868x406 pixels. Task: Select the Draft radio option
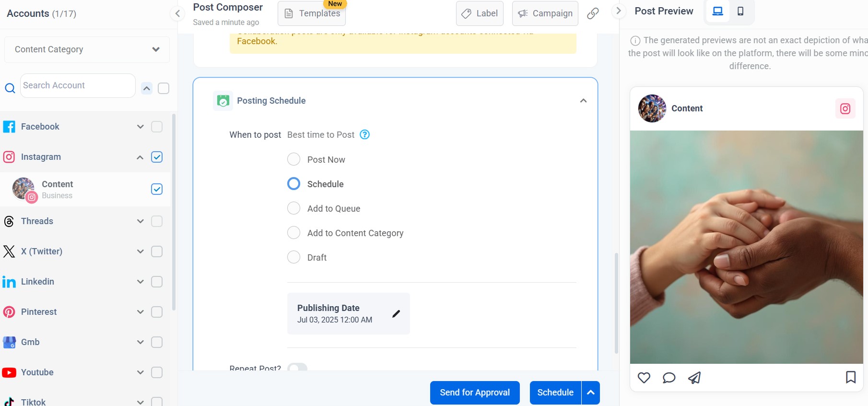click(x=293, y=257)
